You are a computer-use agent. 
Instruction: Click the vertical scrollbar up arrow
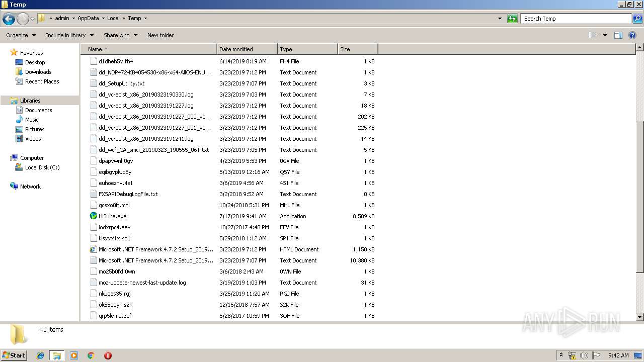click(x=639, y=47)
